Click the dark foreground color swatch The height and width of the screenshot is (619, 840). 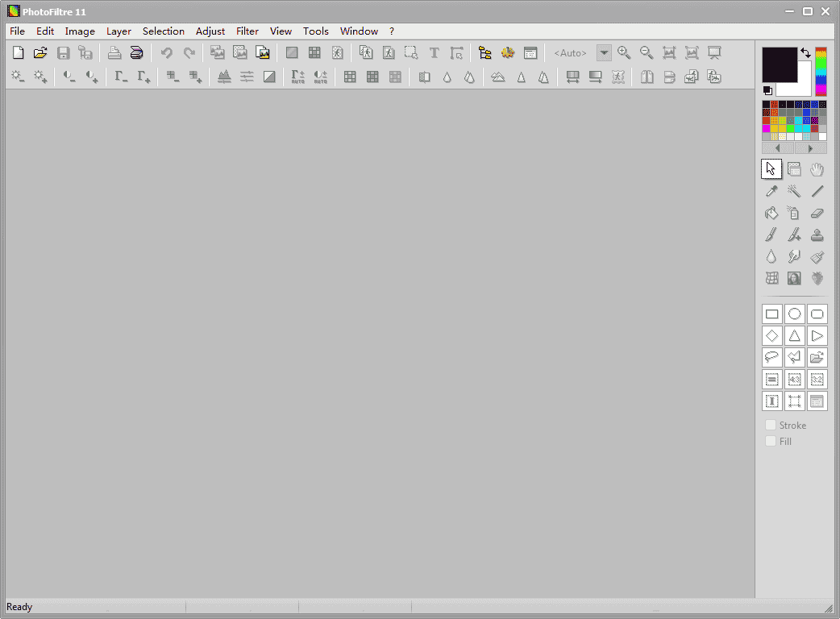point(778,63)
